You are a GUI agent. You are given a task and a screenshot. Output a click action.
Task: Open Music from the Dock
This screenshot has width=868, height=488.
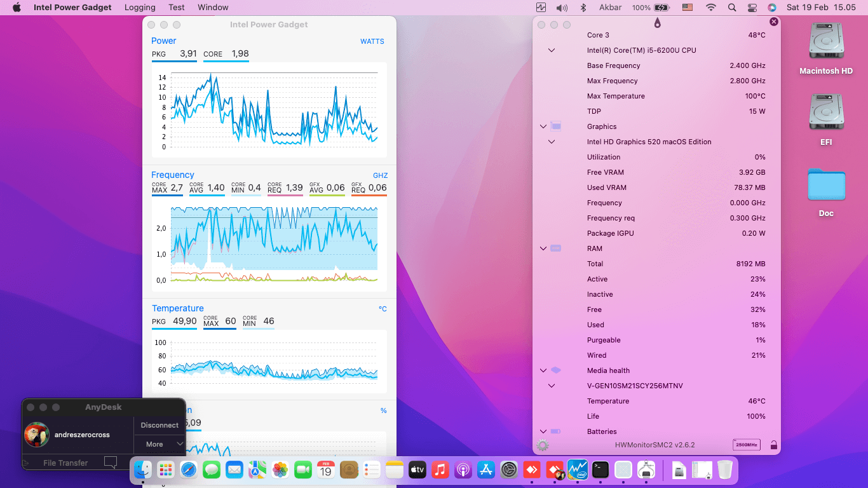[440, 470]
